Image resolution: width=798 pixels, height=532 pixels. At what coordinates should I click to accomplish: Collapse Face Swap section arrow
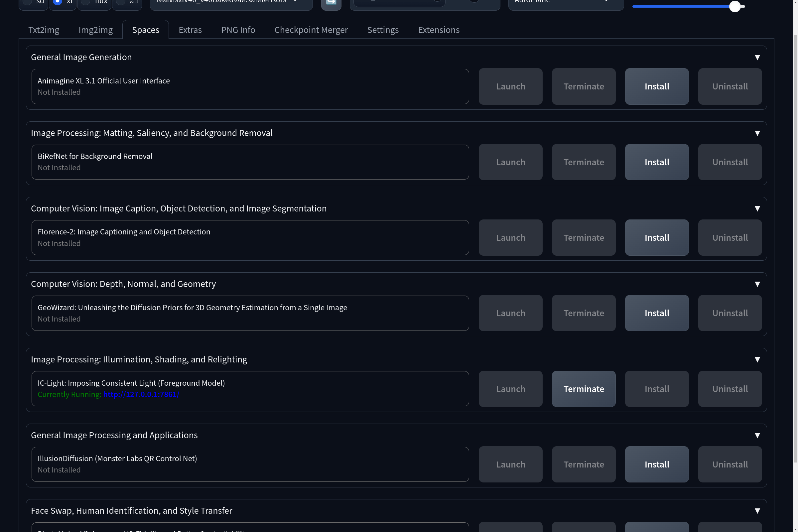pyautogui.click(x=757, y=511)
